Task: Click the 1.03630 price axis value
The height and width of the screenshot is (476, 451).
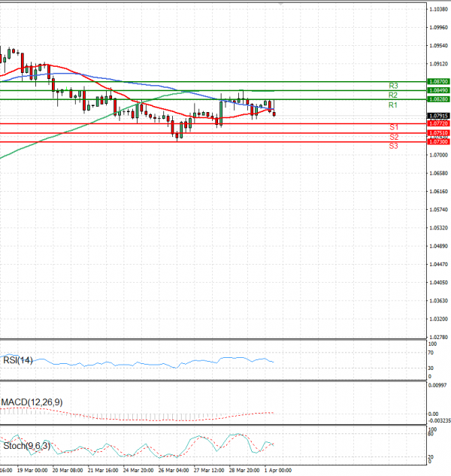Action: pos(439,301)
